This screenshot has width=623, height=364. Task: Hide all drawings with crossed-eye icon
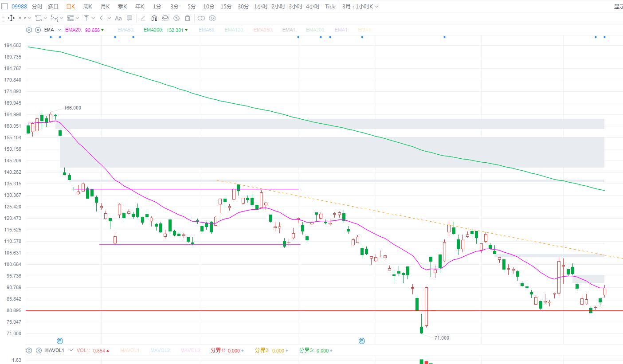click(x=176, y=18)
